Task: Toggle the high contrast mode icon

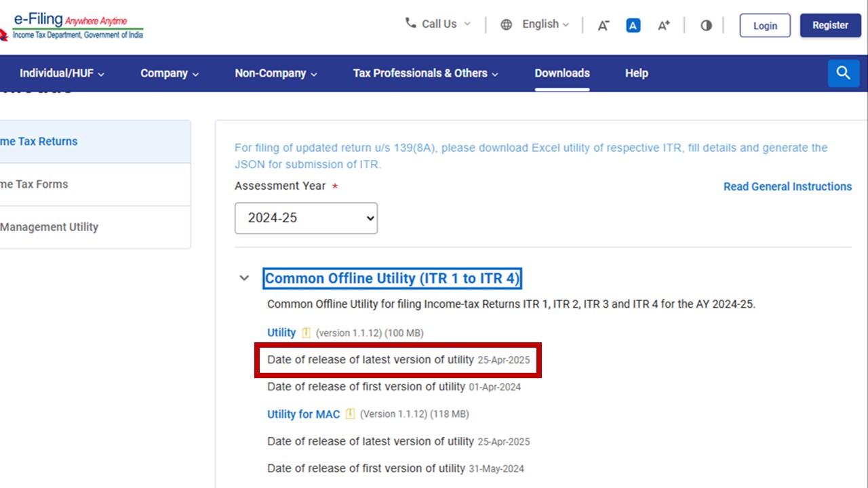Action: tap(706, 26)
